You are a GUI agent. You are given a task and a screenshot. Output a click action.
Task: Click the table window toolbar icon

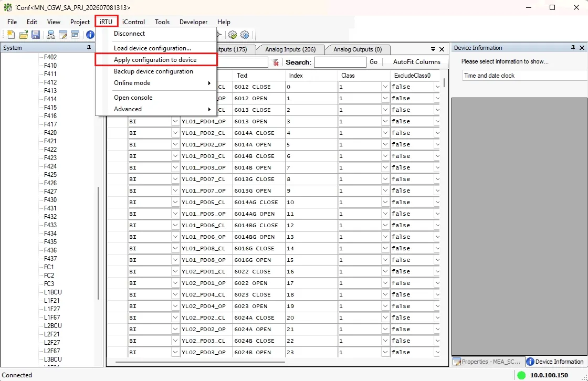coord(75,35)
